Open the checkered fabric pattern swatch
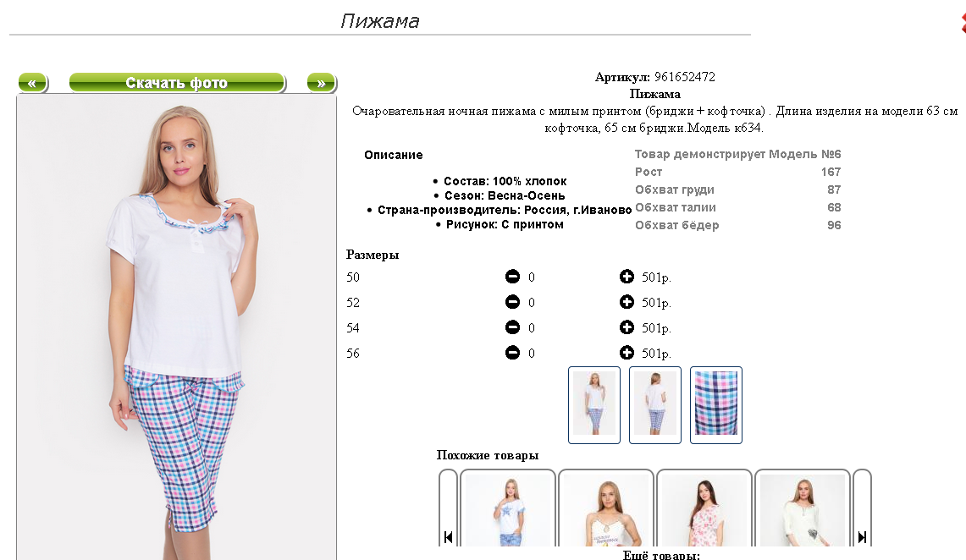The image size is (966, 560). pos(716,405)
